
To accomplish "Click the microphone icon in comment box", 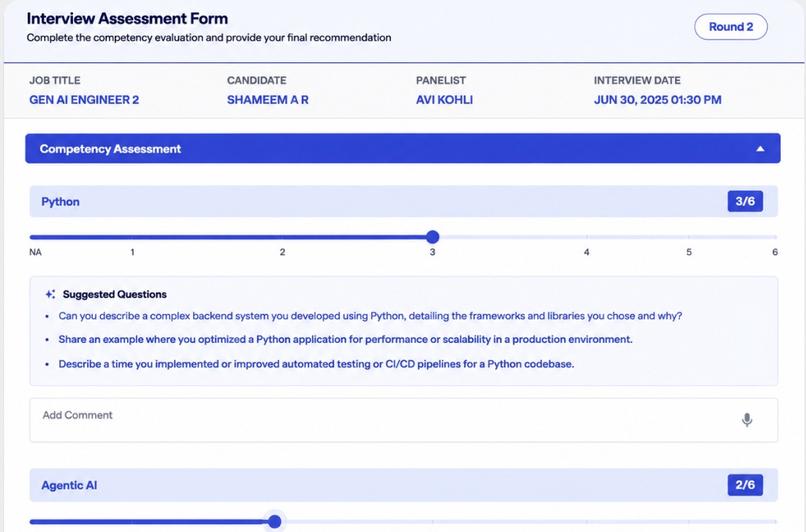I will click(747, 420).
